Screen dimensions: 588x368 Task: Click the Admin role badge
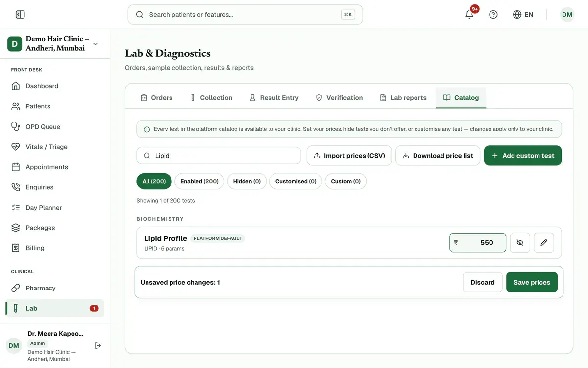coord(38,343)
